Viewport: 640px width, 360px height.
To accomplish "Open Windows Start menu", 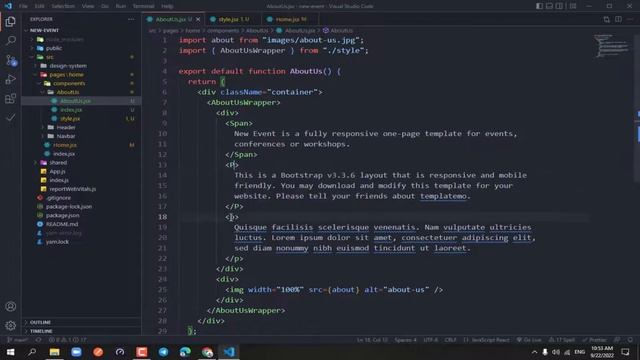I will point(11,352).
